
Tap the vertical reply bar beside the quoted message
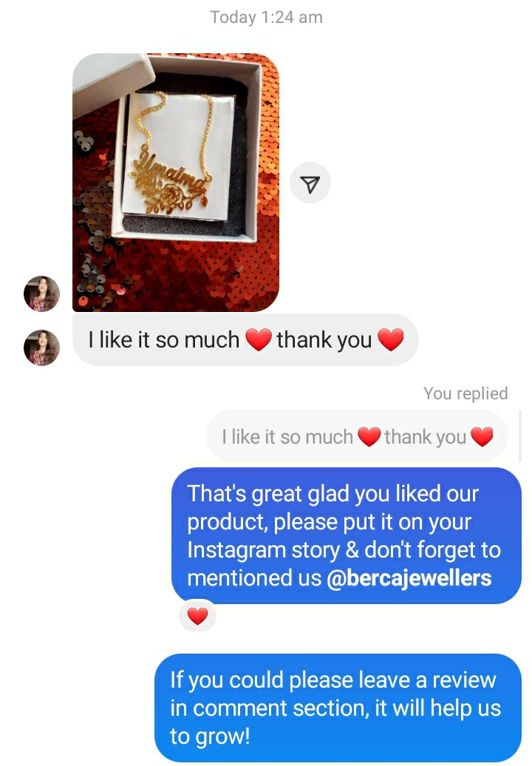click(x=519, y=436)
